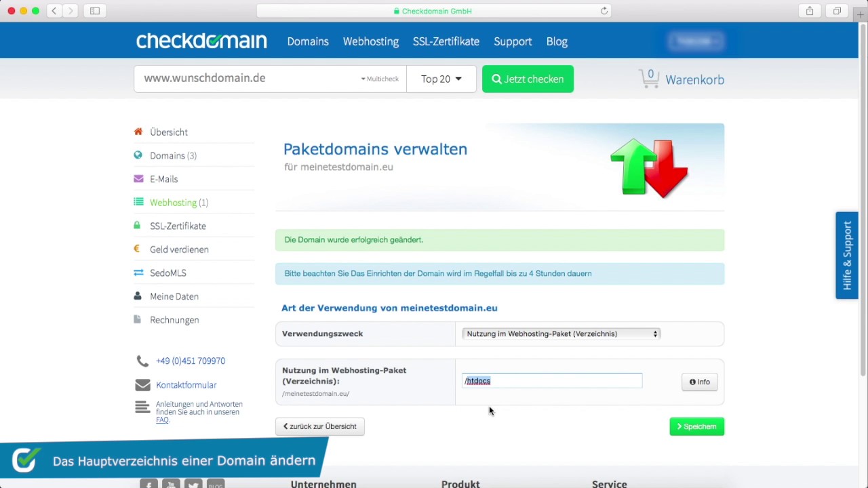Open the Multicheck dropdown
Screen dimensions: 868x488
pos(380,79)
